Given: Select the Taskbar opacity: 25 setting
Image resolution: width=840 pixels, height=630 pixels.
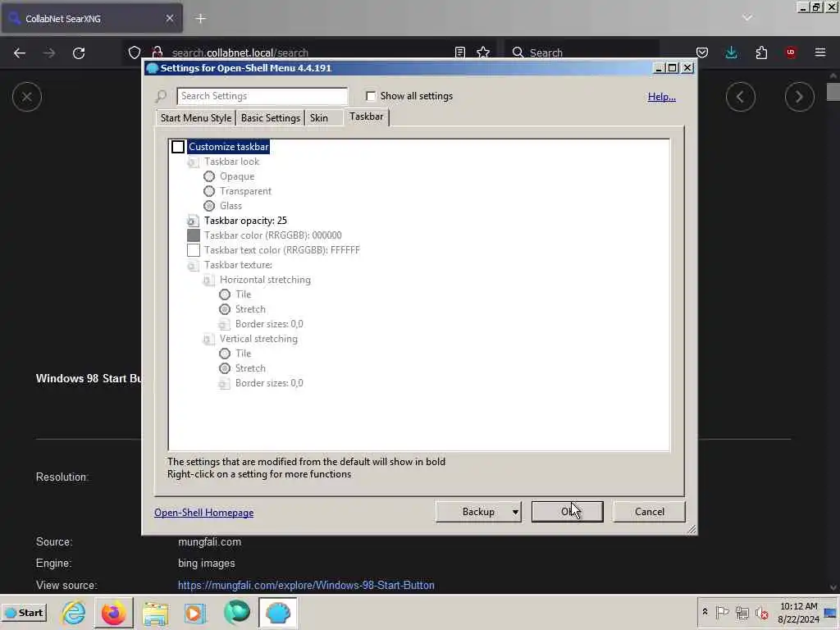Looking at the screenshot, I should point(245,221).
